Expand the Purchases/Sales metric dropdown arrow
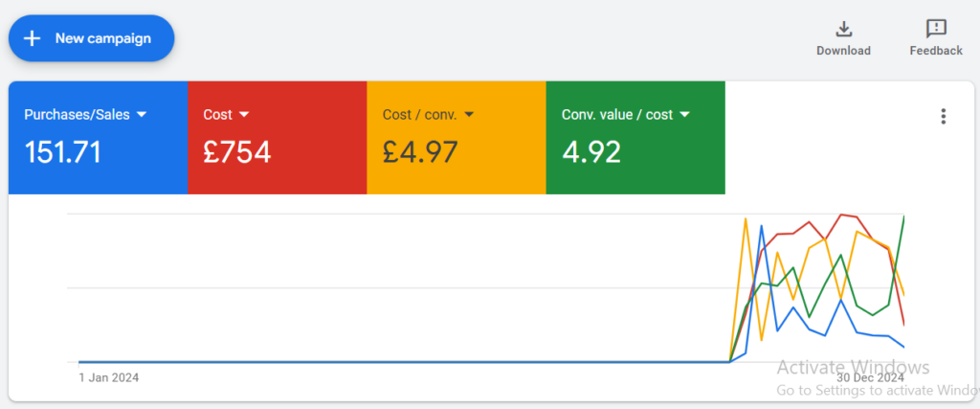The height and width of the screenshot is (409, 980). point(142,115)
